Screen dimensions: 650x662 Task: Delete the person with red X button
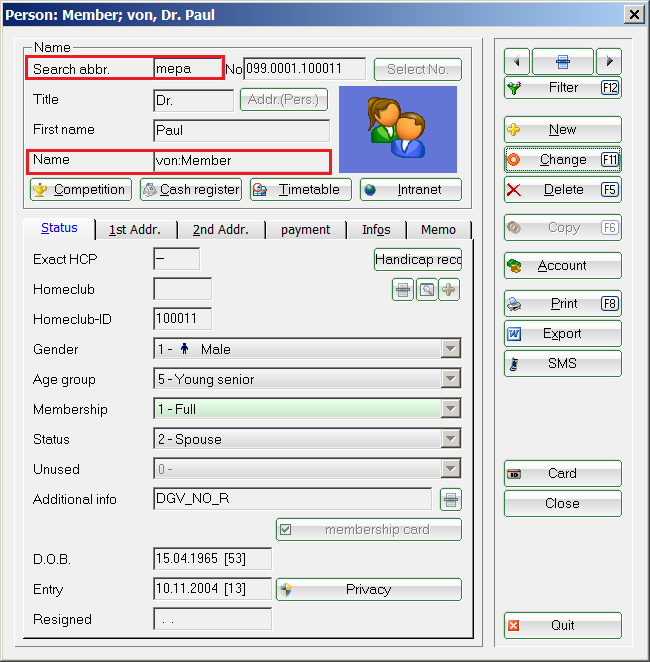[563, 190]
